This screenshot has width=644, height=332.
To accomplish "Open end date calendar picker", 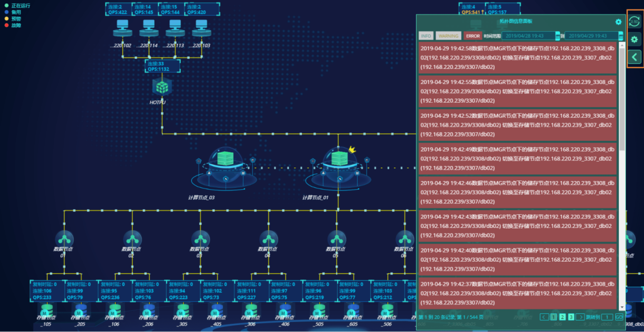I will (x=621, y=36).
